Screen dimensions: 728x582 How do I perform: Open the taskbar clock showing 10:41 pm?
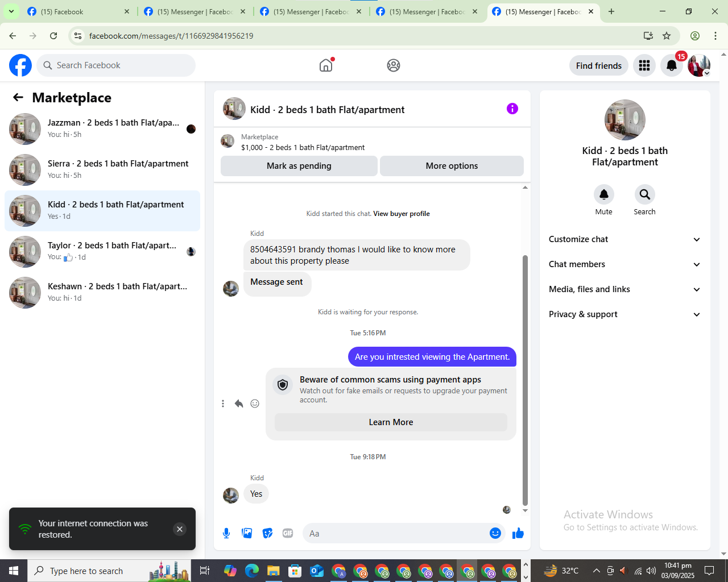pyautogui.click(x=678, y=571)
